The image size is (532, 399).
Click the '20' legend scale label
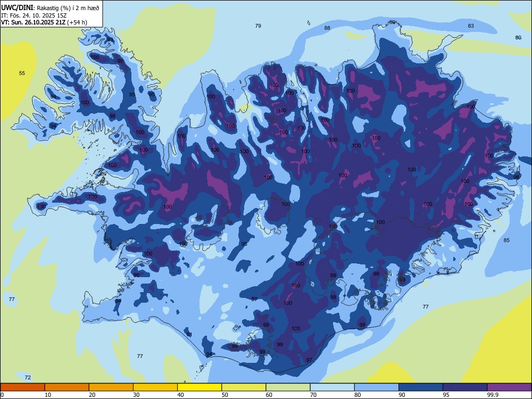(x=92, y=395)
